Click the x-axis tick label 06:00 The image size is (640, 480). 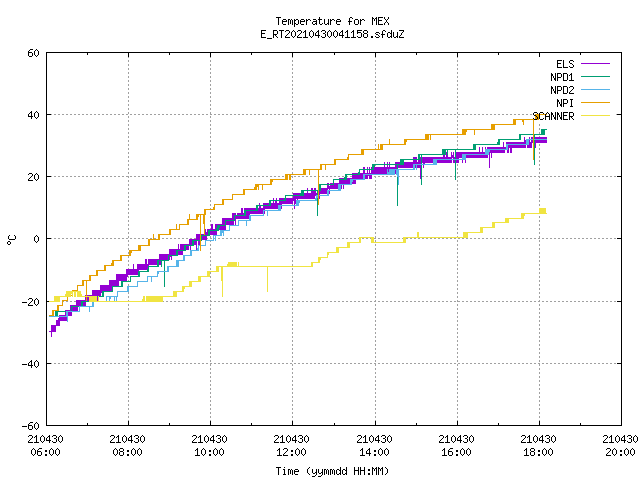pos(45,452)
